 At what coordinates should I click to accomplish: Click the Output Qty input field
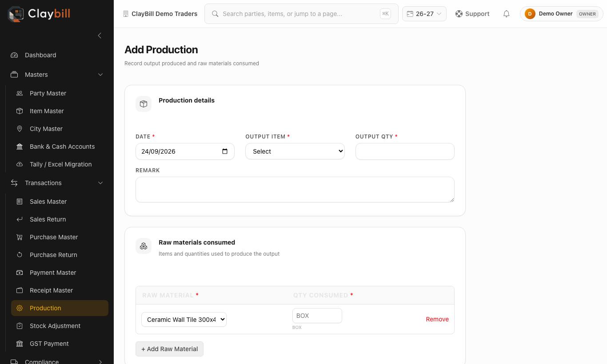tap(405, 151)
